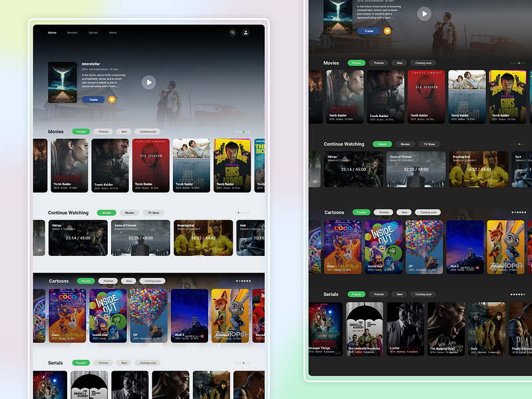Resume Game of Thrones at 32:28, light theme
This screenshot has height=399, width=532.
pyautogui.click(x=140, y=238)
